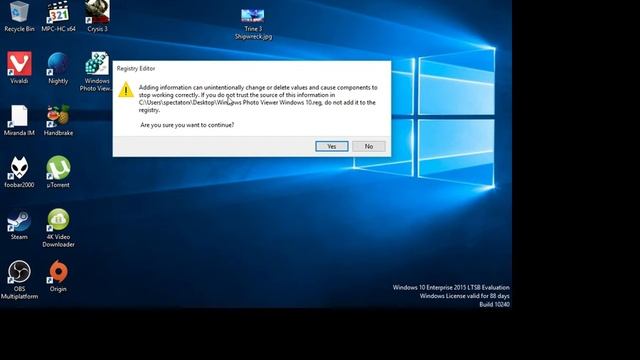Image resolution: width=640 pixels, height=360 pixels.
Task: Click the 'Build 10240' text
Action: [494, 304]
